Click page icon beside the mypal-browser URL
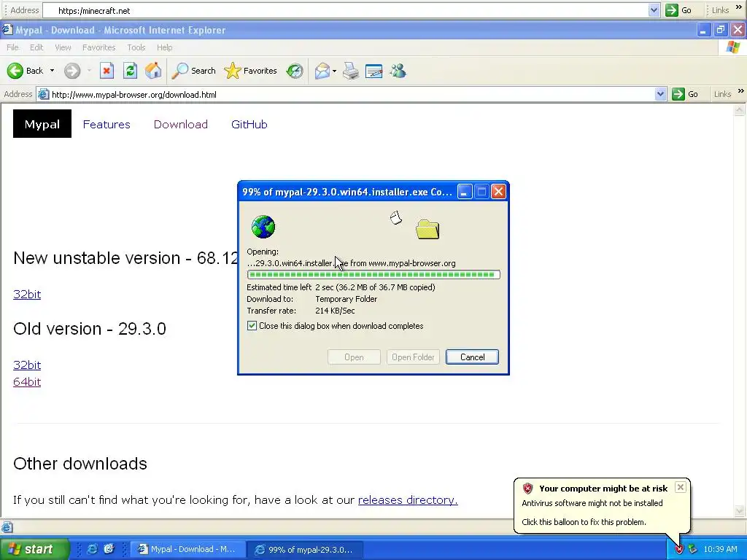Image resolution: width=747 pixels, height=560 pixels. click(x=43, y=94)
